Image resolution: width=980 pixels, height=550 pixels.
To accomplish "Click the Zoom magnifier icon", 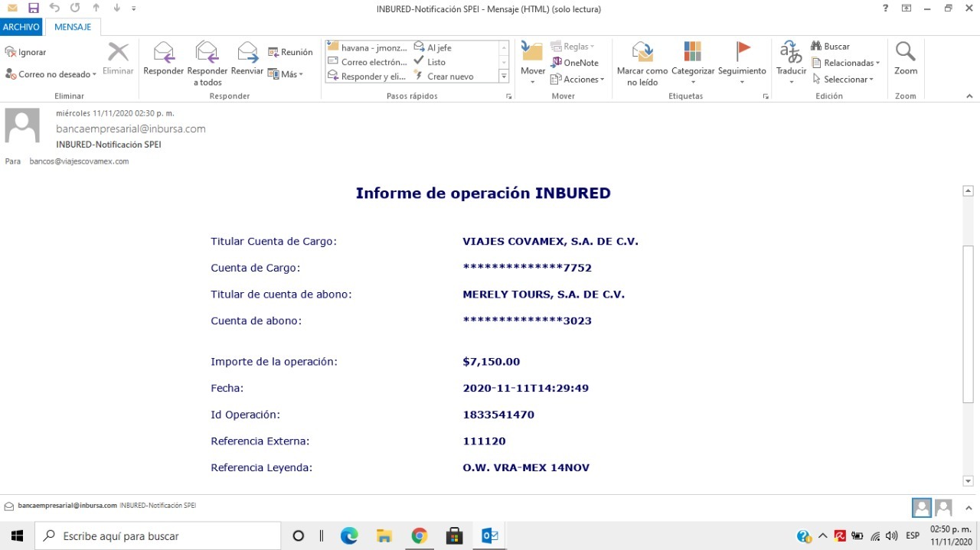I will coord(906,52).
